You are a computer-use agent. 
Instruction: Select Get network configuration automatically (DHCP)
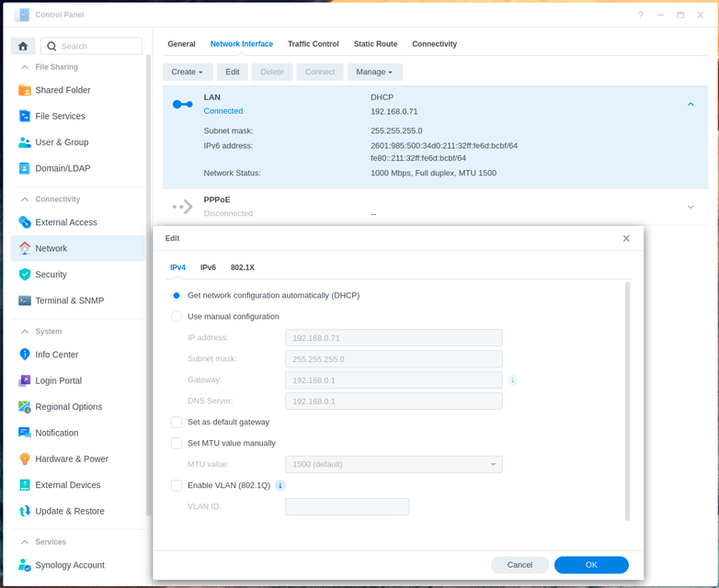coord(177,296)
